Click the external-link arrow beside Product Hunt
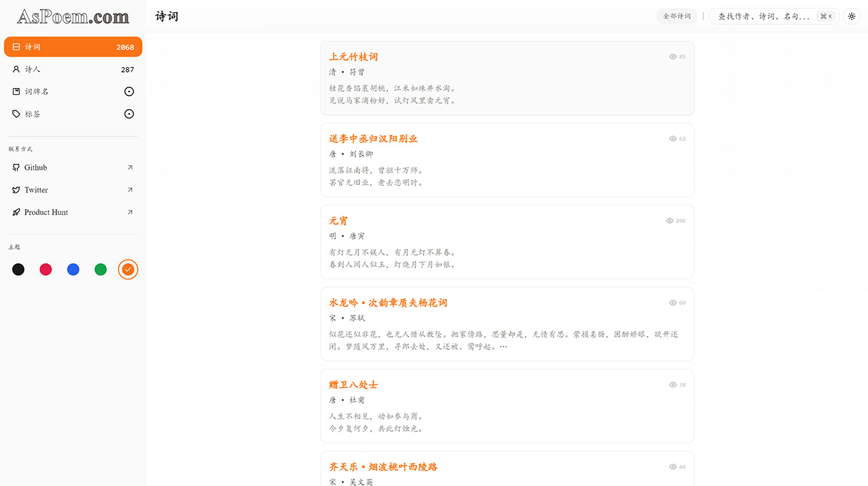868x486 pixels. [130, 211]
